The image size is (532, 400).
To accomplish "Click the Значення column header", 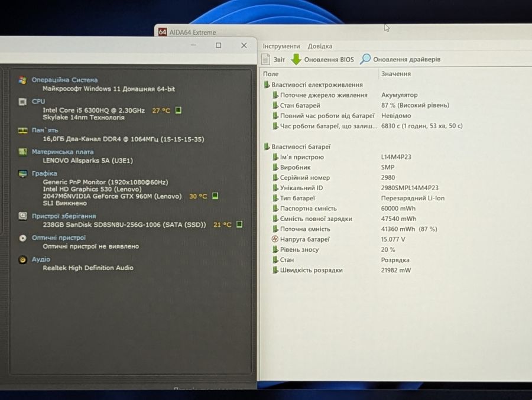I will (396, 74).
